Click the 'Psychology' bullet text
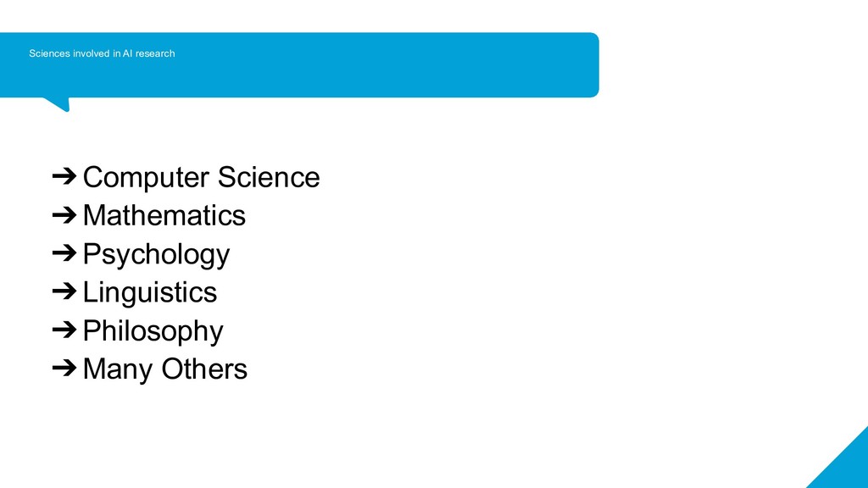Viewport: 868px width, 488px height. tap(156, 254)
